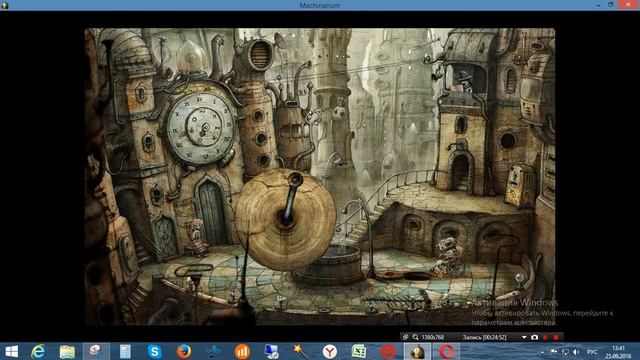Launch Internet Explorer from the taskbar
The image size is (640, 360).
38,351
